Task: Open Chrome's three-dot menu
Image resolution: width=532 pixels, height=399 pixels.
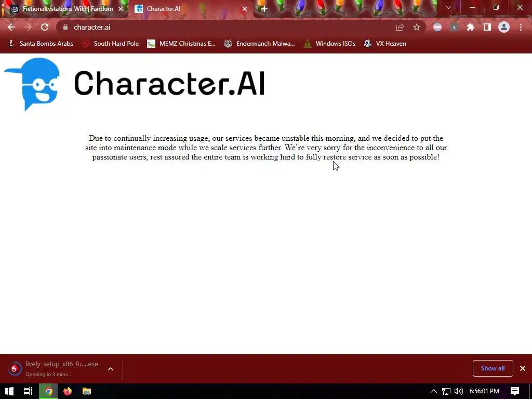Action: [x=521, y=27]
